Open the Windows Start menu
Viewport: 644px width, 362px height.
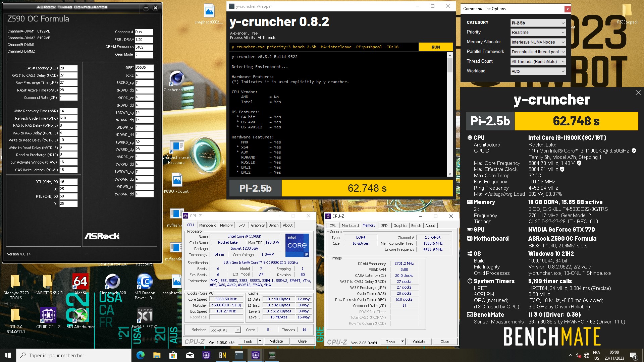click(x=8, y=355)
